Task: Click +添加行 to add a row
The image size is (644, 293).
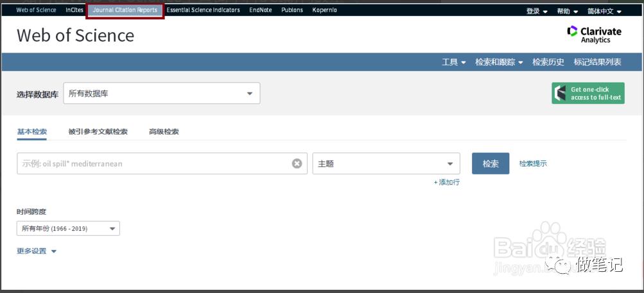Action: tap(446, 183)
